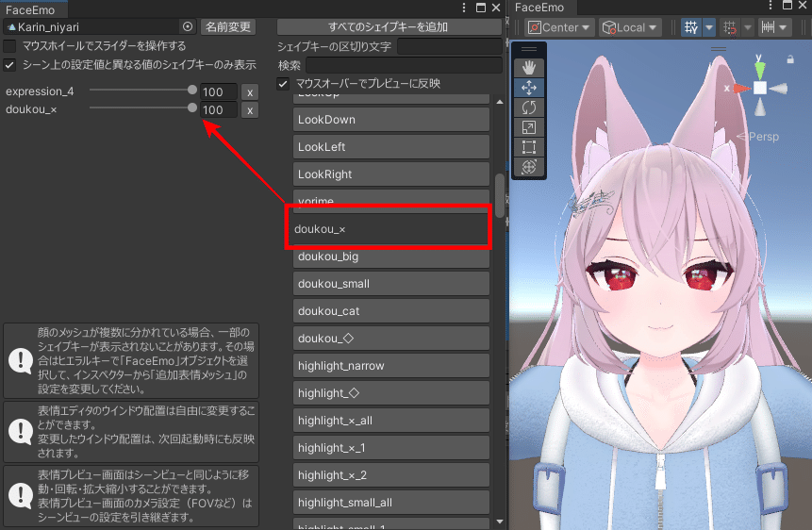Expand the grid snapping options arrow
The image size is (812, 530).
pos(747,27)
